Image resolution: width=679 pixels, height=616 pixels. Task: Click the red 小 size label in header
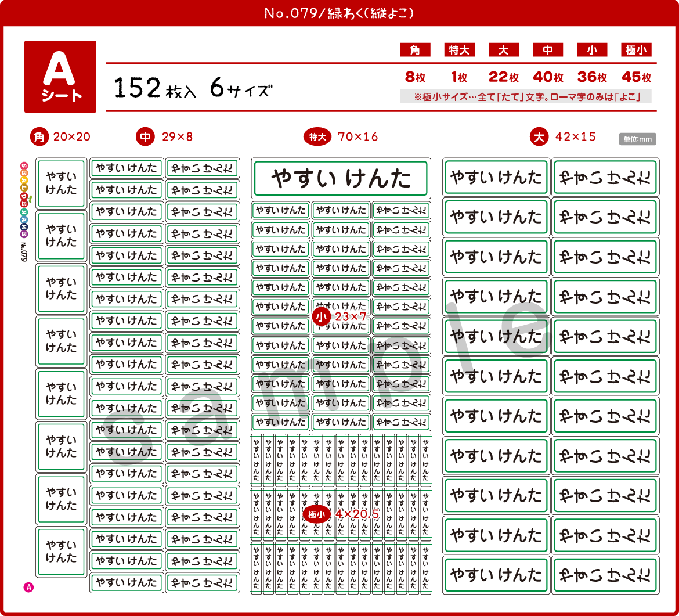(x=591, y=50)
